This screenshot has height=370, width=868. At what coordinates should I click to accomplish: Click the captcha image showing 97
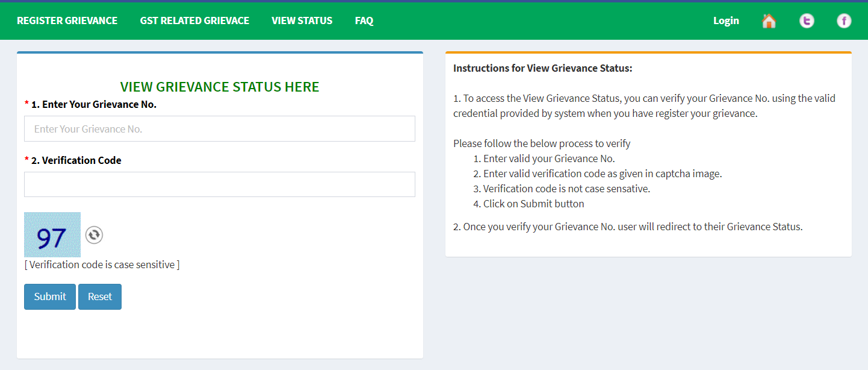(52, 234)
